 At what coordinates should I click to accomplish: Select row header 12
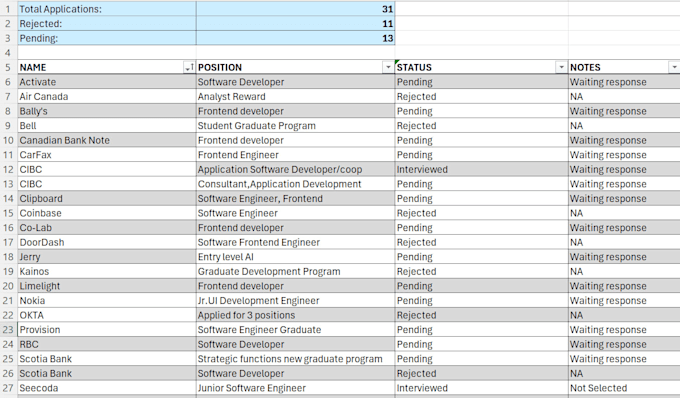(8, 170)
